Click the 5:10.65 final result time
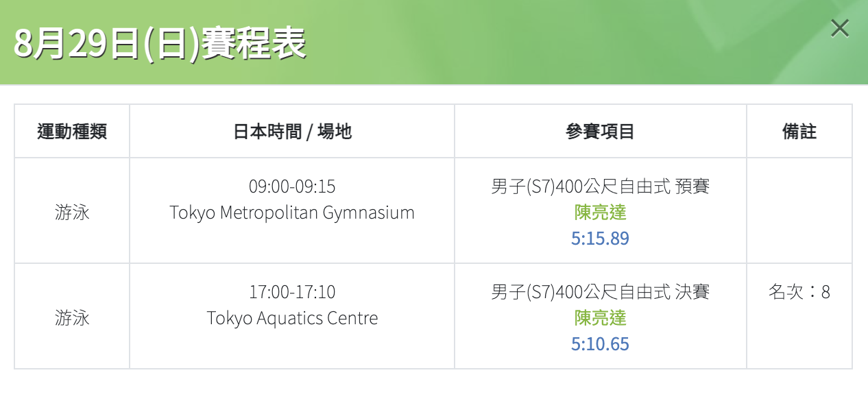This screenshot has height=401, width=868. click(601, 344)
